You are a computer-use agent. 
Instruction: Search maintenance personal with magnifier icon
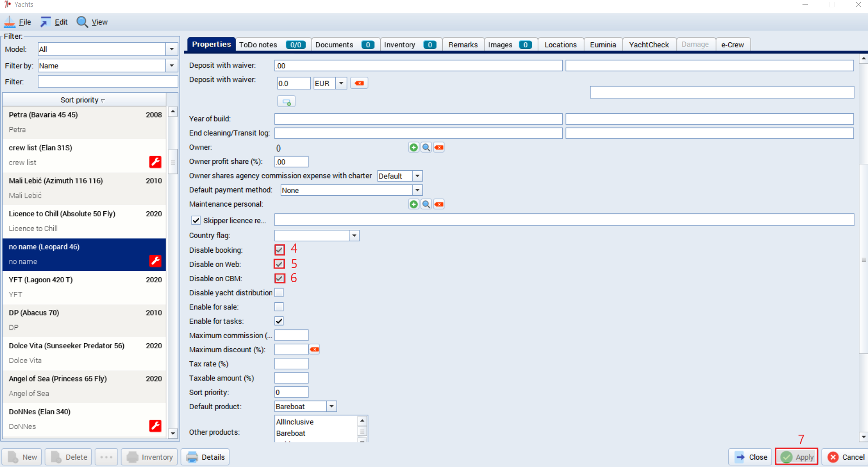click(426, 204)
